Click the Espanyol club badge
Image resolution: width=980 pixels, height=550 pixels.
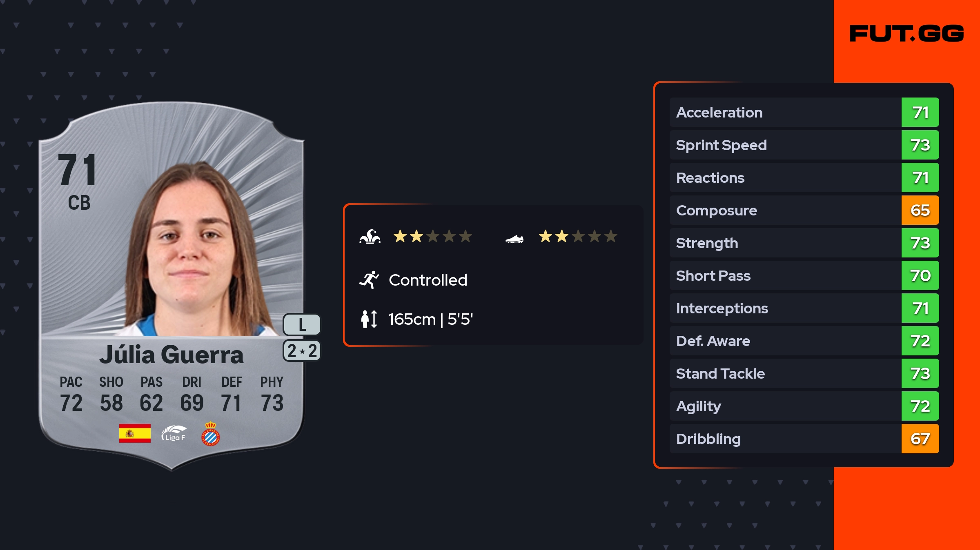(x=211, y=434)
